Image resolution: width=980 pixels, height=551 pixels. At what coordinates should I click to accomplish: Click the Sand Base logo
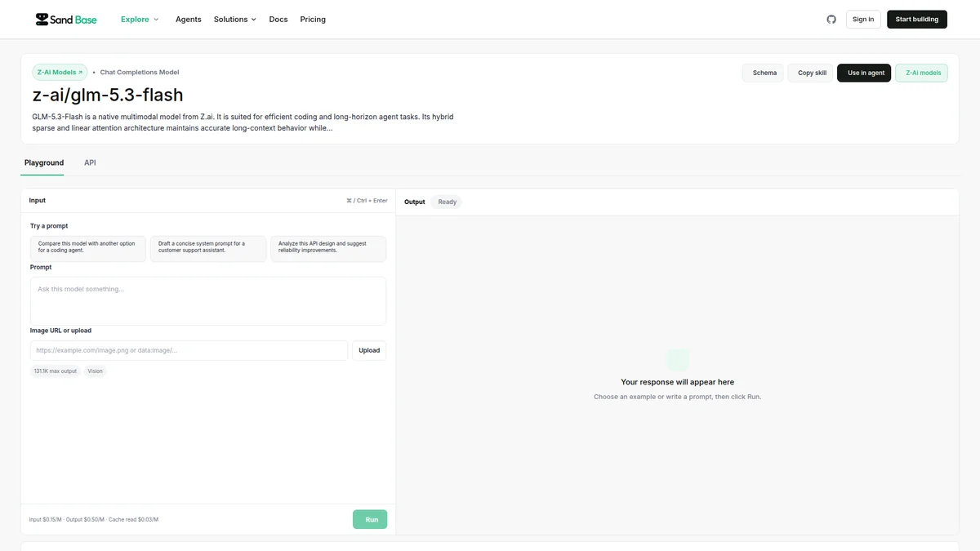pos(66,19)
